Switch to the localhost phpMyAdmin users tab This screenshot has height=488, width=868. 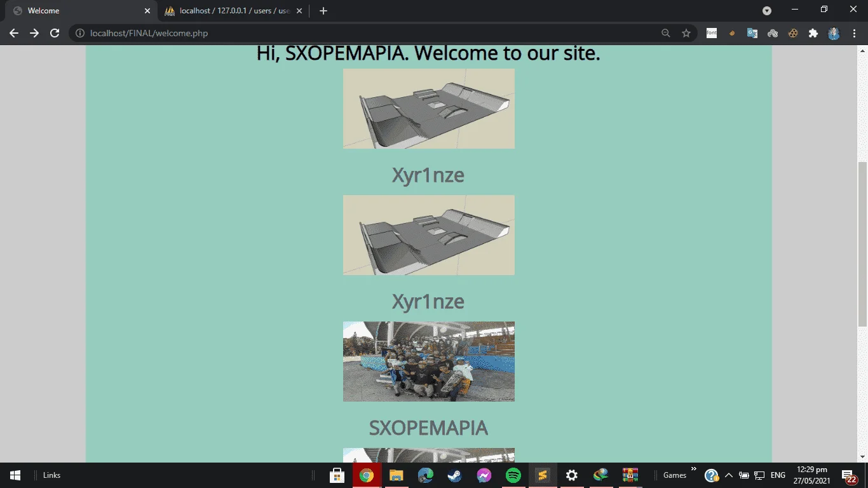[x=233, y=11]
